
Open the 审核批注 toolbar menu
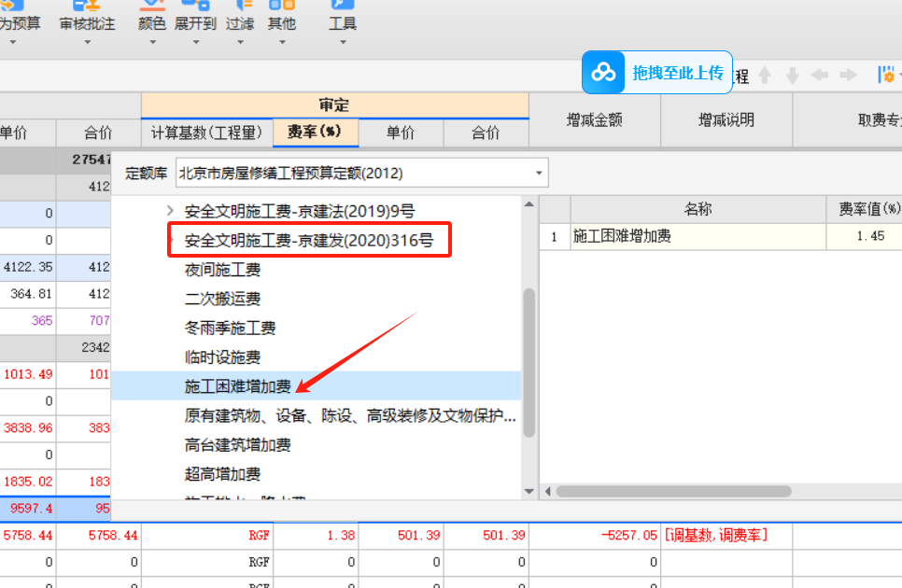tap(88, 23)
